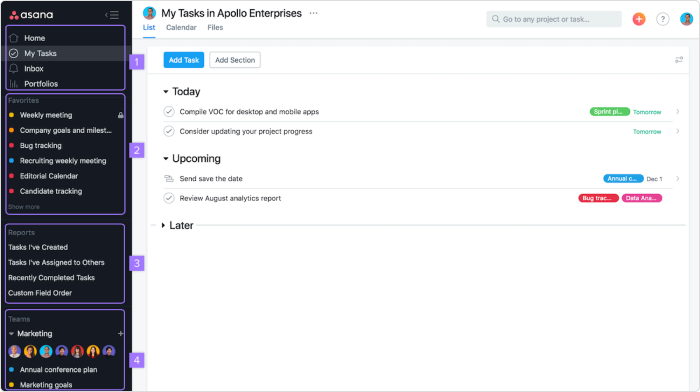This screenshot has height=392, width=700.
Task: Open details arrow for Send save the date
Action: tap(678, 179)
